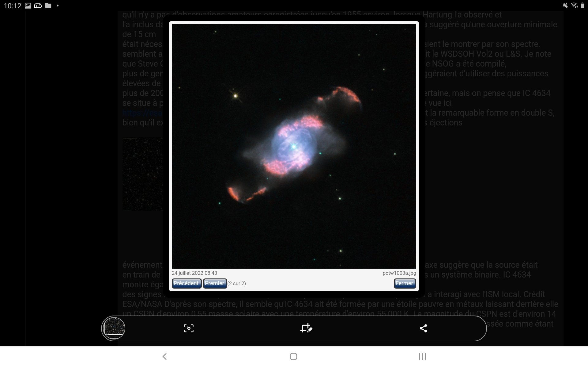Tap the scroll capture icon
This screenshot has height=368, width=588.
pos(189,328)
